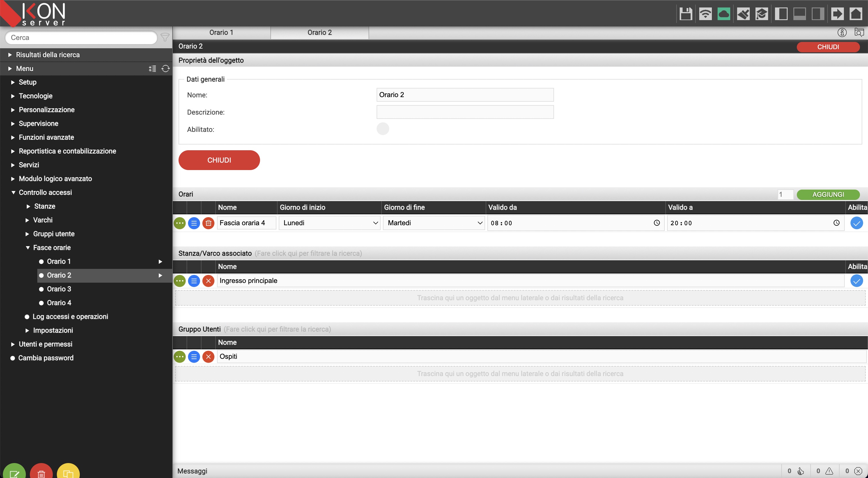Click the warning triangle messages icon
This screenshot has width=868, height=478.
pyautogui.click(x=829, y=471)
